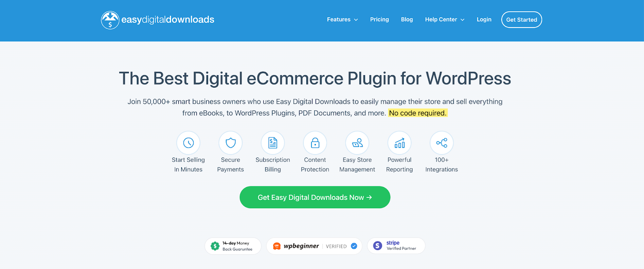Click the clock icon for Start Selling
The image size is (644, 269).
pos(188,143)
